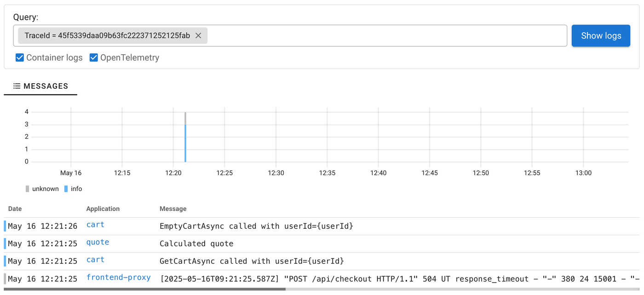Open the frontend-proxy application link

(x=118, y=278)
